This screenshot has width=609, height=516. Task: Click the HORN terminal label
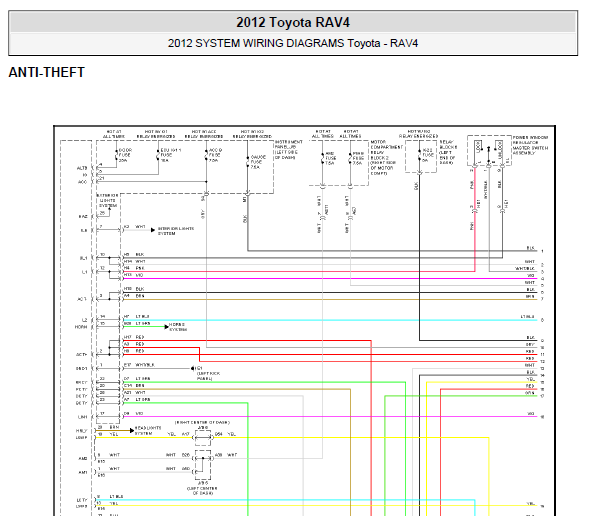click(x=81, y=327)
